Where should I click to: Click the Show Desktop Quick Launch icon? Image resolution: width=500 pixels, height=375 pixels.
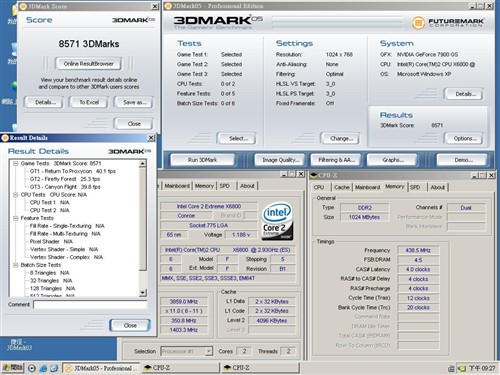54,368
